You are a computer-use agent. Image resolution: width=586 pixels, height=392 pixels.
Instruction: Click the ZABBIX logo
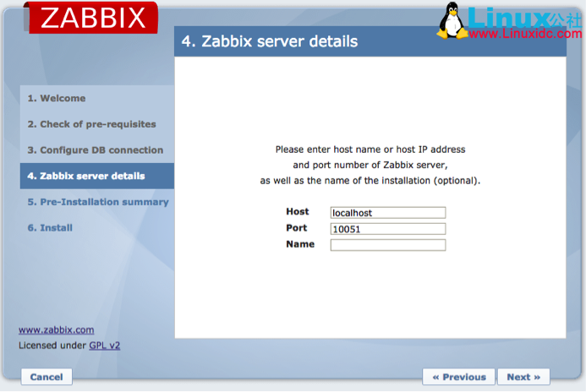click(92, 18)
